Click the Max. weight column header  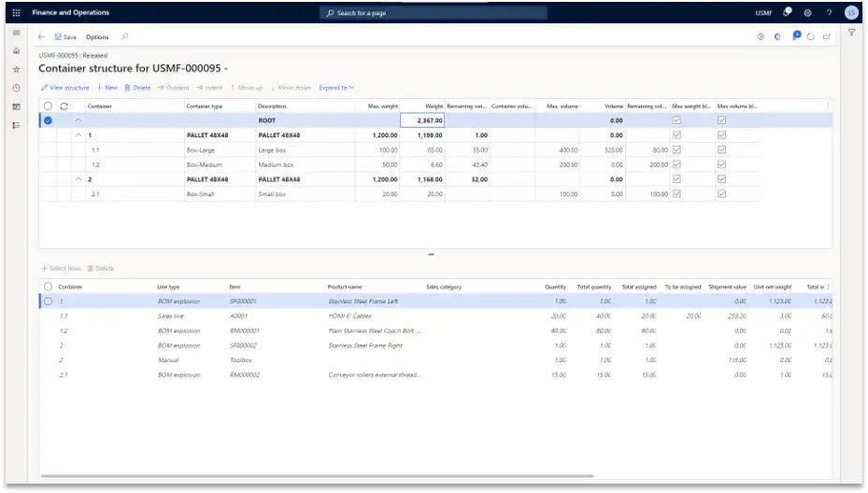[382, 106]
